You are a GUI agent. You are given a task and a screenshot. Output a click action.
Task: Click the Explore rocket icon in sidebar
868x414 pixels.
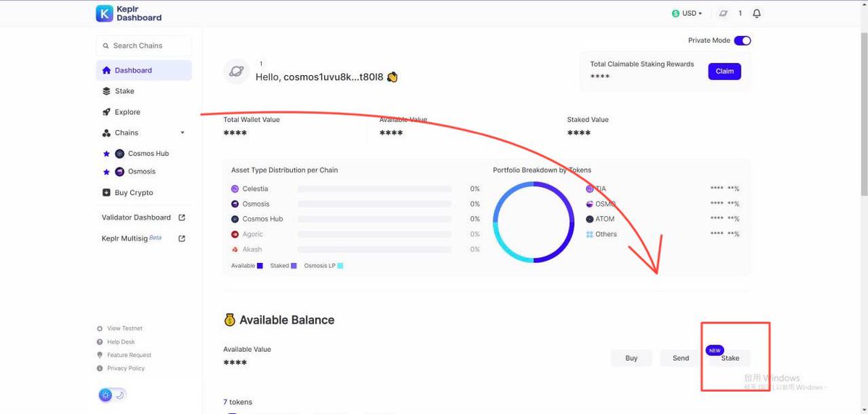click(106, 112)
